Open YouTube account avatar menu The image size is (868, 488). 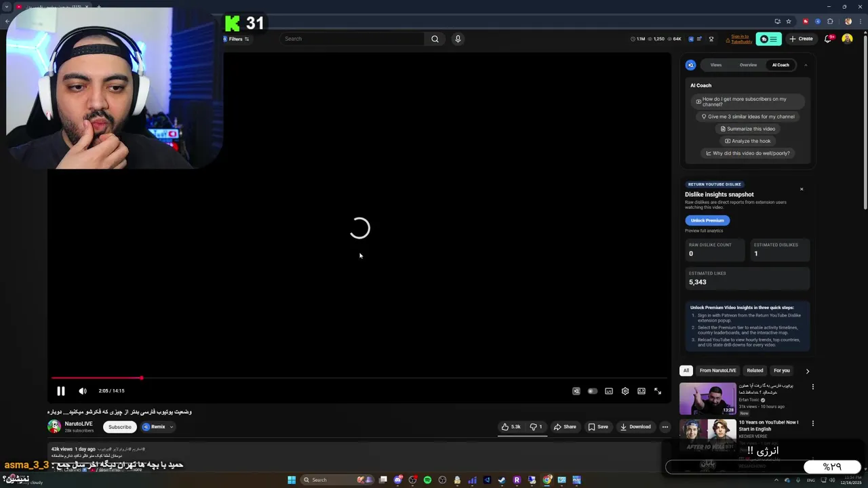(x=847, y=39)
